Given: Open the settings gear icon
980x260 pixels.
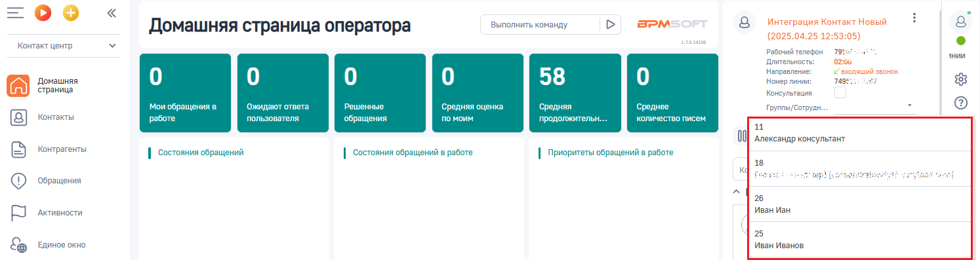Looking at the screenshot, I should coord(961,79).
